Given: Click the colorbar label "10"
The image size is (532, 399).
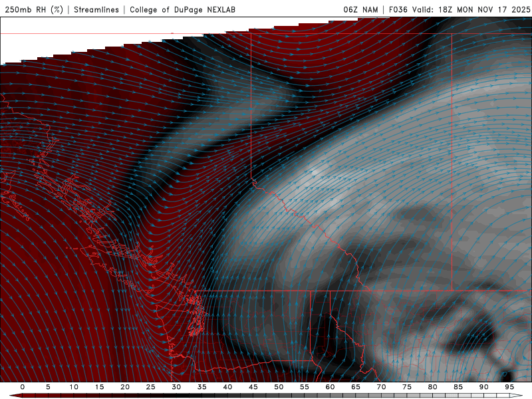Looking at the screenshot, I should [x=74, y=387].
